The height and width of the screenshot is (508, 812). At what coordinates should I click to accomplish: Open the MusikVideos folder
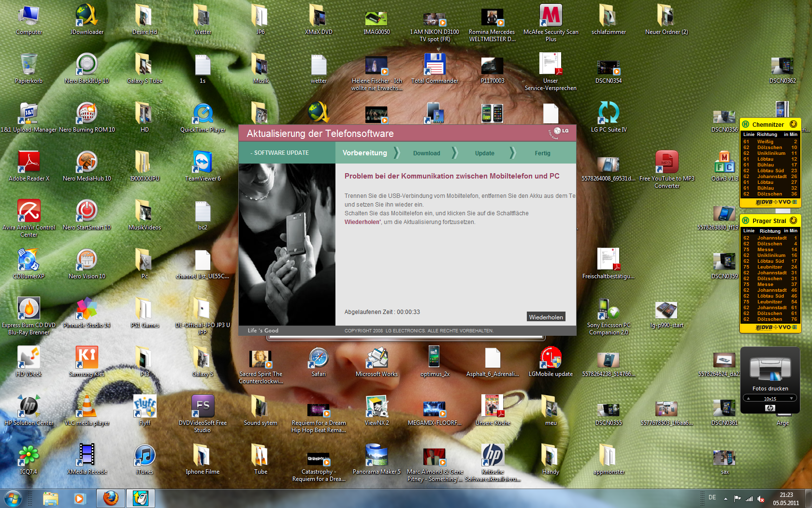145,215
